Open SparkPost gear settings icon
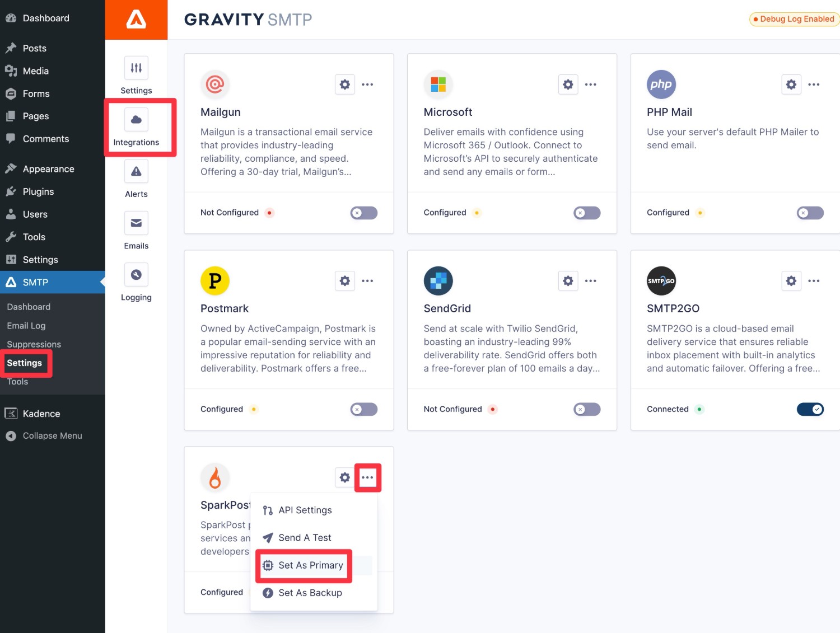The width and height of the screenshot is (840, 633). click(345, 477)
